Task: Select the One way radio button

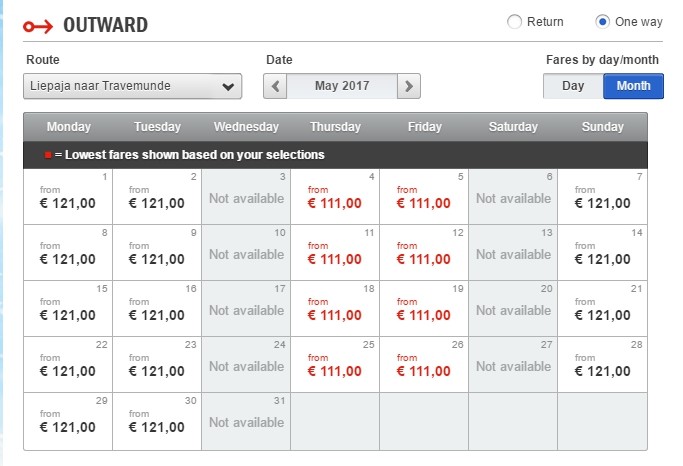Action: coord(603,22)
